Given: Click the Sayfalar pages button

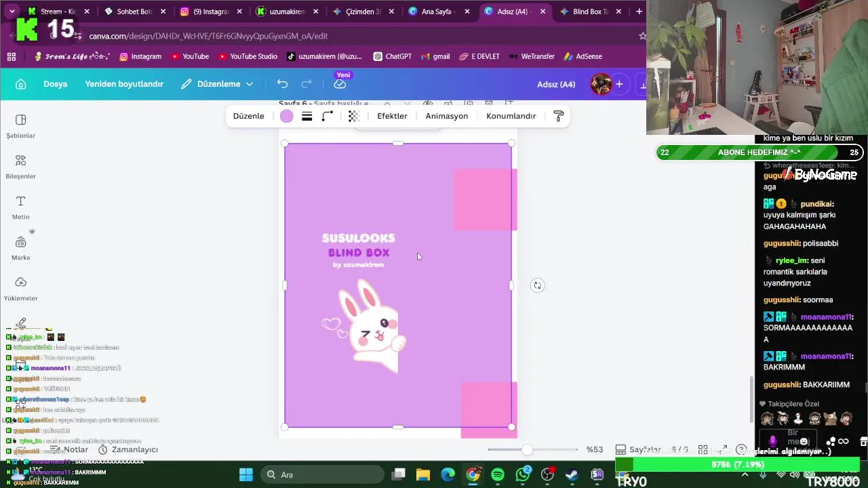Looking at the screenshot, I should 639,449.
